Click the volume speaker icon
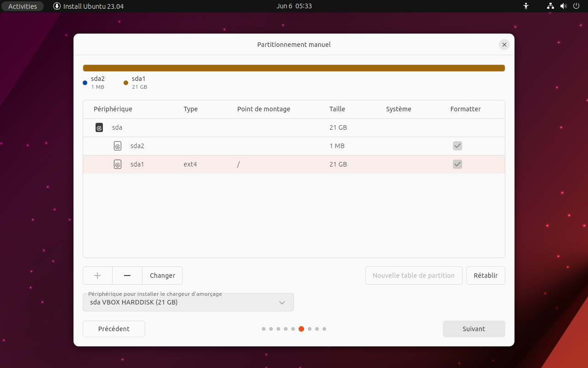The width and height of the screenshot is (588, 368). pyautogui.click(x=564, y=6)
